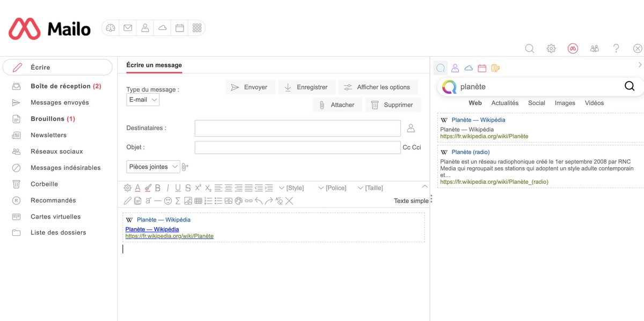The height and width of the screenshot is (321, 644).
Task: Insert a numbered list
Action: tap(208, 201)
